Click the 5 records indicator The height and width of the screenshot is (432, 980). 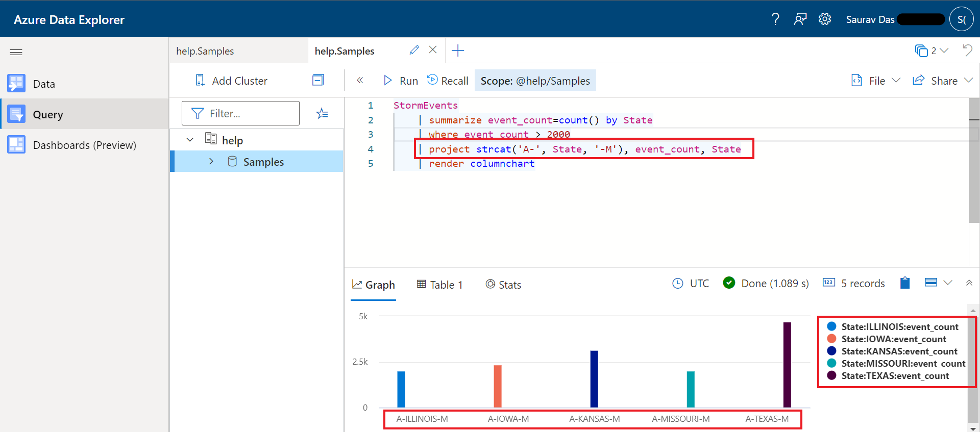[x=854, y=284]
